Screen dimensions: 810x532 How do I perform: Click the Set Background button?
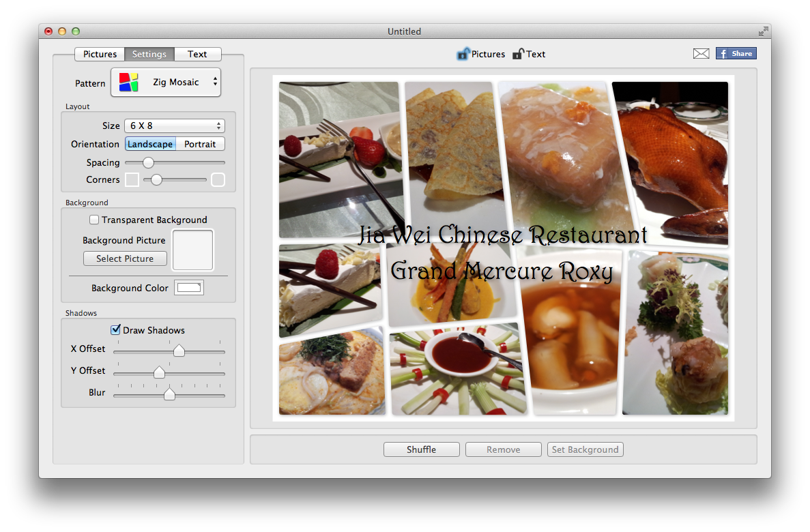click(585, 449)
